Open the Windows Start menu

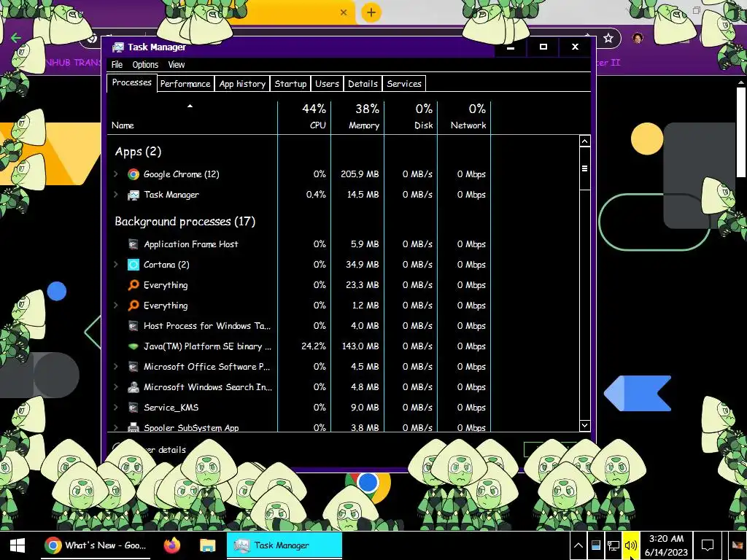click(18, 545)
